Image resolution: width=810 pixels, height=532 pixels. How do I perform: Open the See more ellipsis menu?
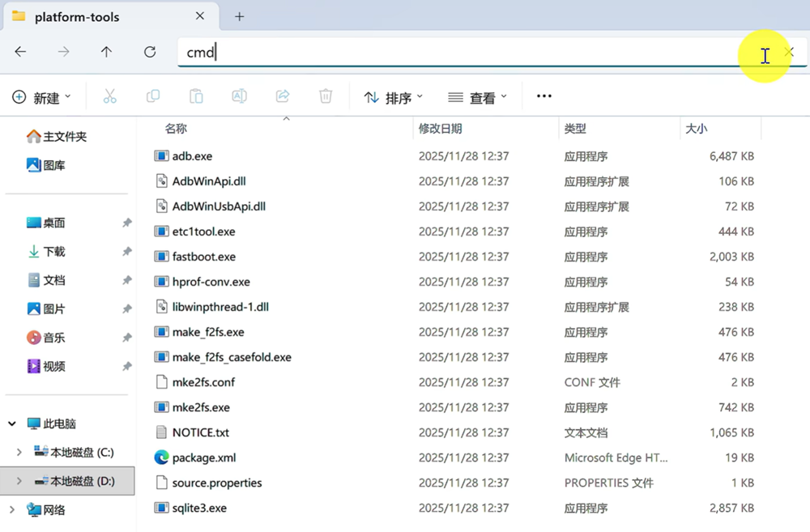pos(544,96)
